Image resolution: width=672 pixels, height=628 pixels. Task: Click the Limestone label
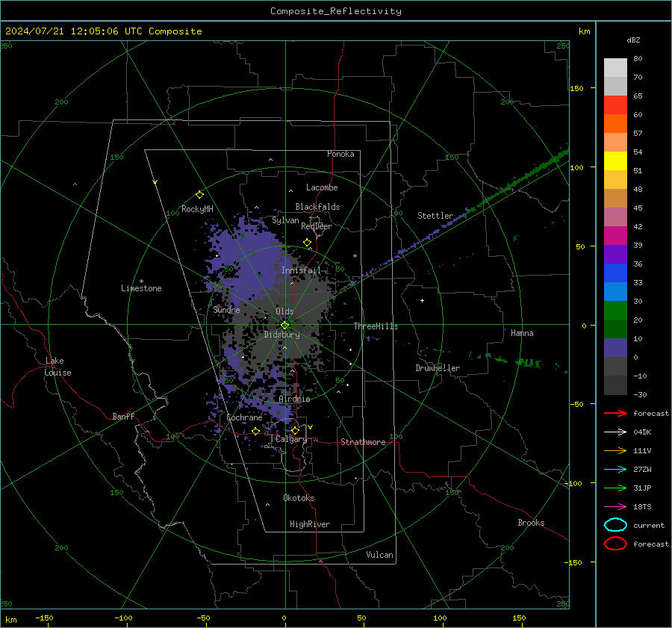pos(141,288)
